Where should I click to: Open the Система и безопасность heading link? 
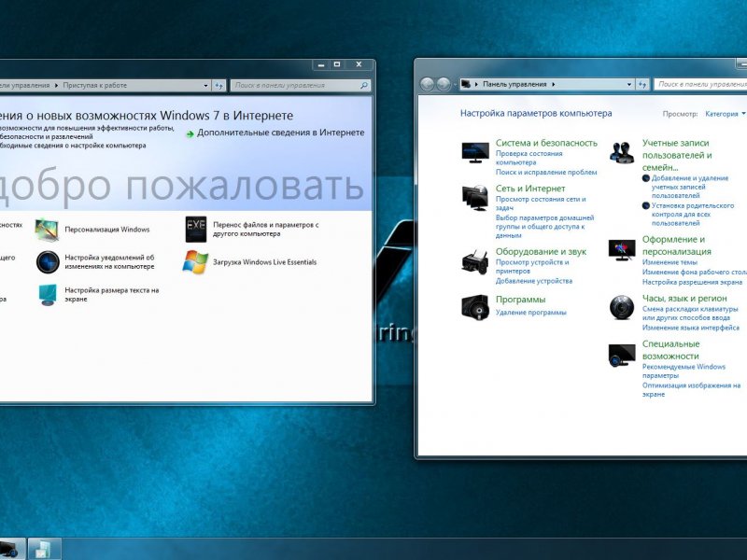[546, 143]
